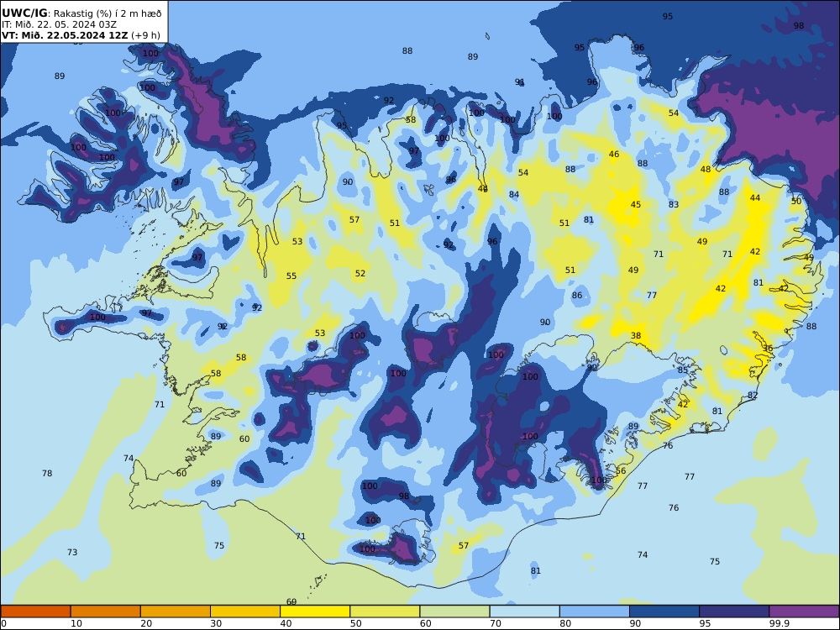This screenshot has height=630, width=840.
Task: Click the humidity value '85' on the map
Action: [x=682, y=370]
